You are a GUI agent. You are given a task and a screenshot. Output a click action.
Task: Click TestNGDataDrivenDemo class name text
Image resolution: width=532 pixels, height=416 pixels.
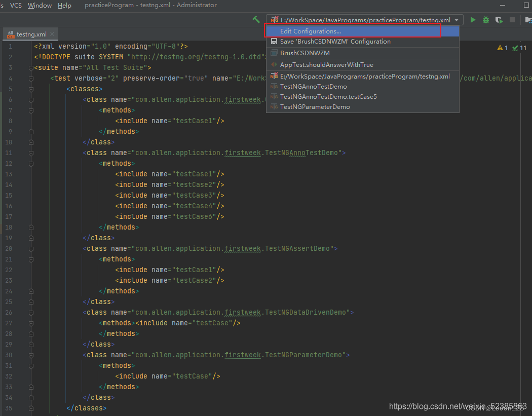click(306, 312)
